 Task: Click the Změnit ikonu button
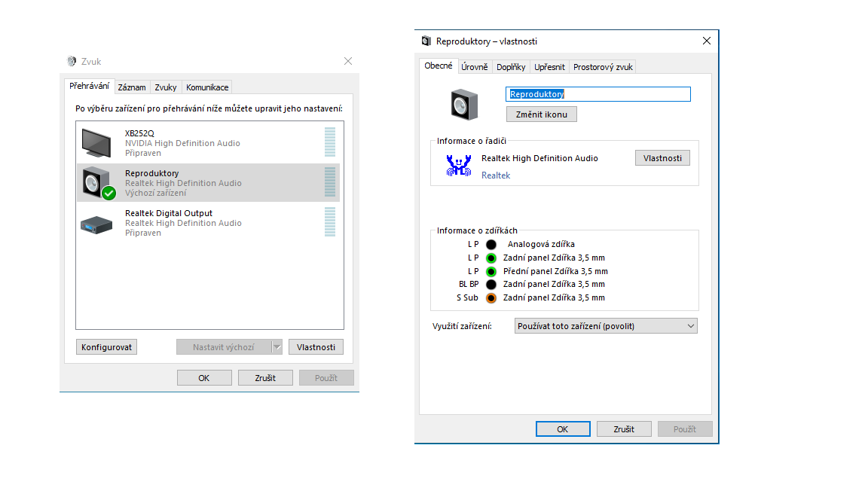tap(542, 114)
